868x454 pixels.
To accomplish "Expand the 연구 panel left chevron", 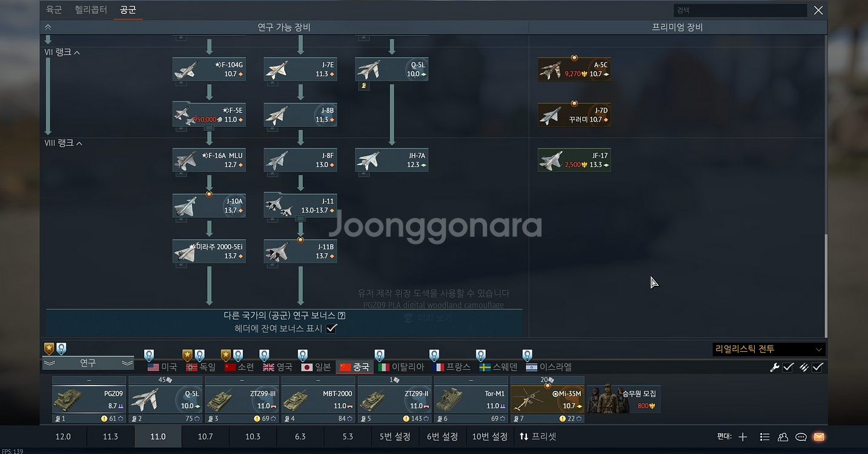I will pyautogui.click(x=48, y=363).
